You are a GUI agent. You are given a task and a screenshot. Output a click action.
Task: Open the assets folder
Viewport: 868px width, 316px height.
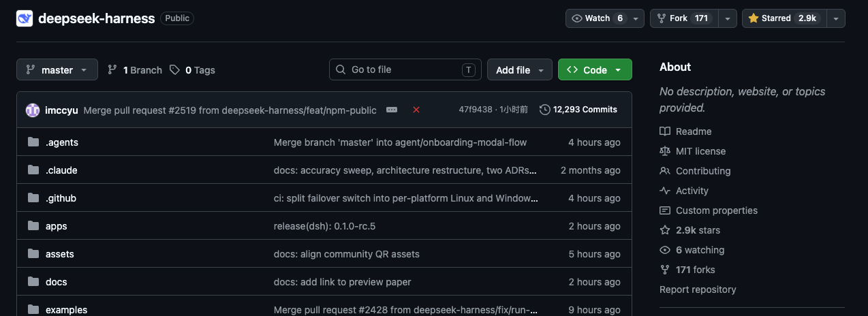pos(60,254)
